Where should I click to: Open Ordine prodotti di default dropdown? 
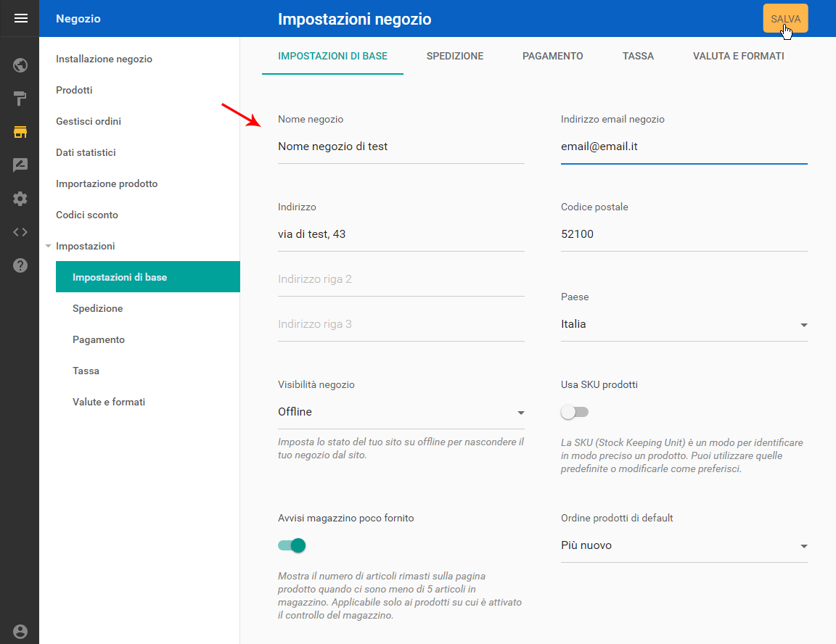coord(684,545)
